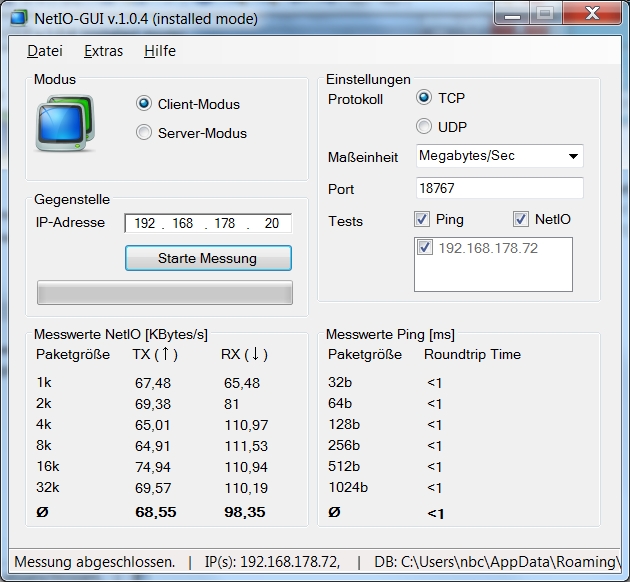The height and width of the screenshot is (582, 630).
Task: Click RX value 81 for 2k
Action: 231,404
